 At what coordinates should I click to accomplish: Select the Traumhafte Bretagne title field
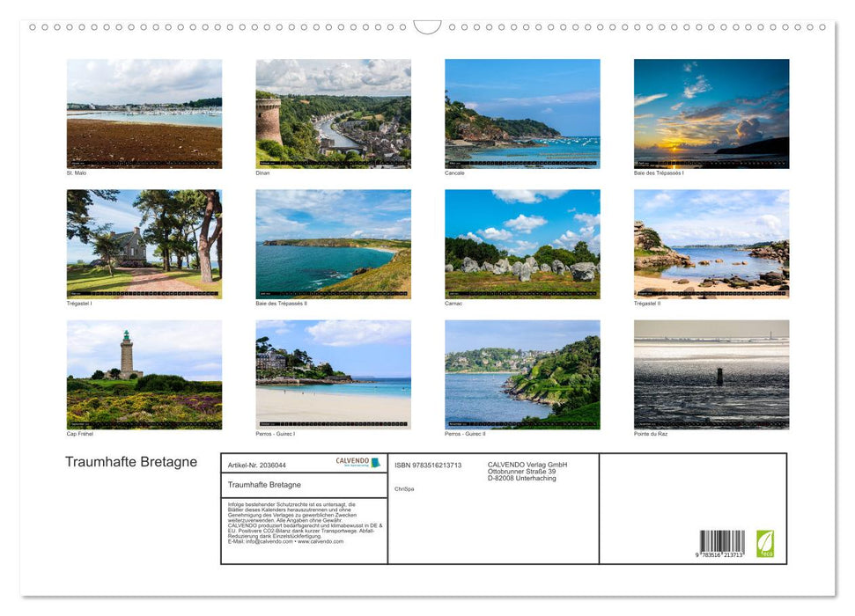(x=264, y=484)
